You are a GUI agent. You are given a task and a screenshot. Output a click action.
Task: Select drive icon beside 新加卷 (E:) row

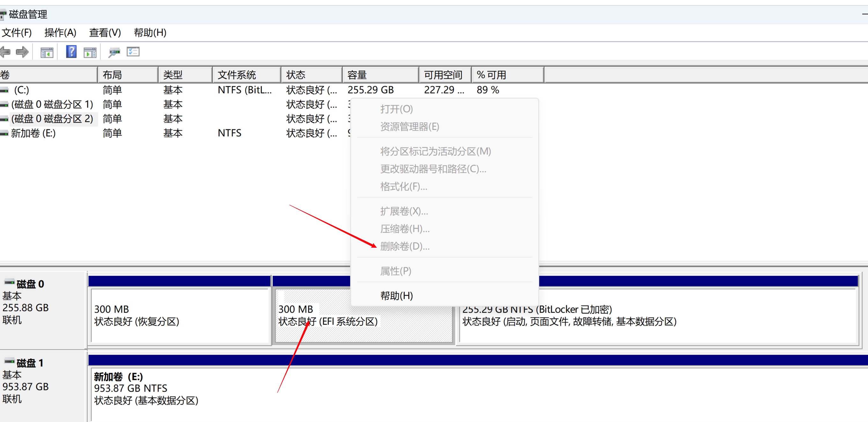pos(4,133)
